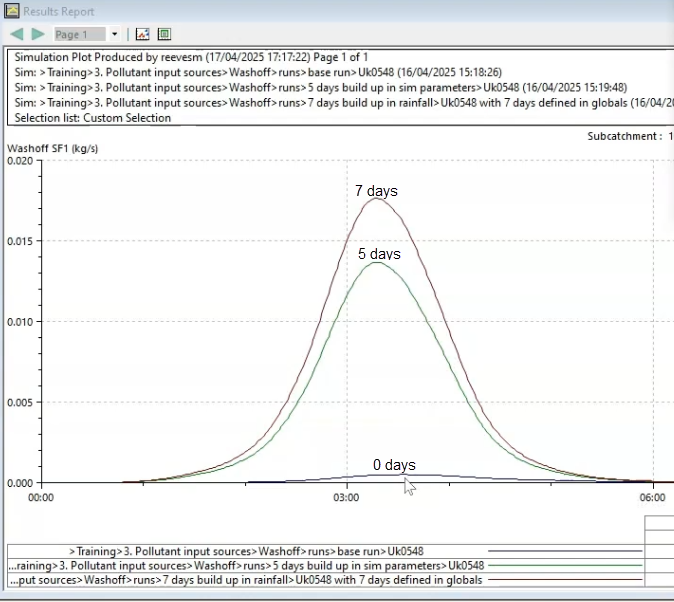The image size is (674, 602).
Task: Open the Page 1 selector dropdown
Action: click(x=114, y=34)
